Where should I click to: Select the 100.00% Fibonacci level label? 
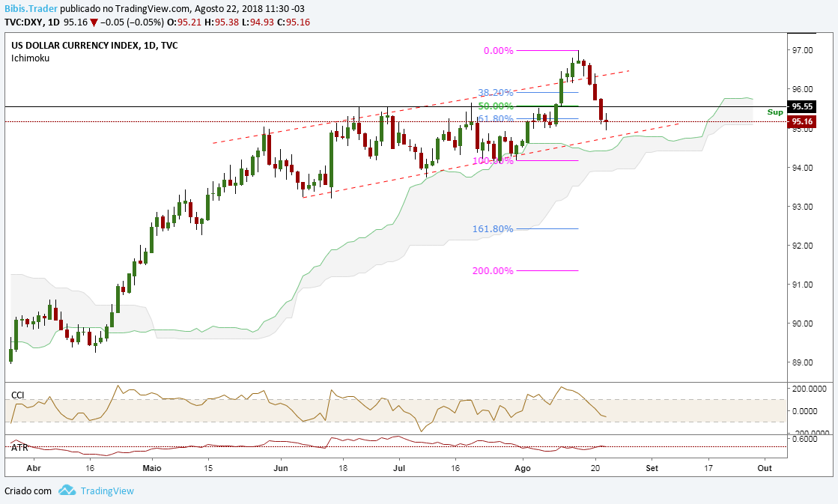coord(493,161)
